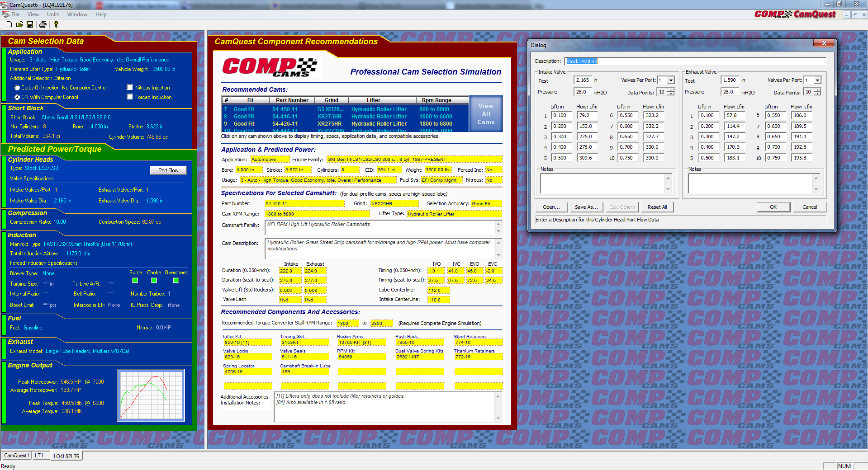Image resolution: width=868 pixels, height=470 pixels.
Task: Open the intake Valves Per Port dropdown
Action: pos(671,80)
